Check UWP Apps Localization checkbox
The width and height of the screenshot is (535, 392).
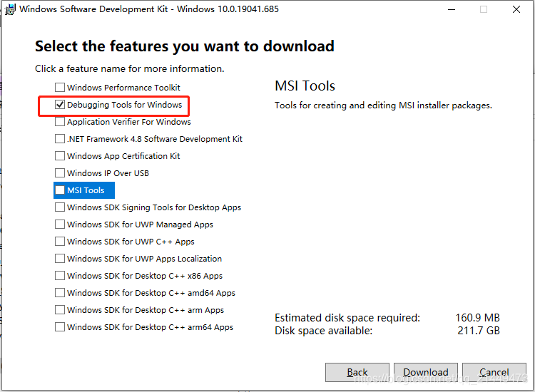tap(60, 259)
